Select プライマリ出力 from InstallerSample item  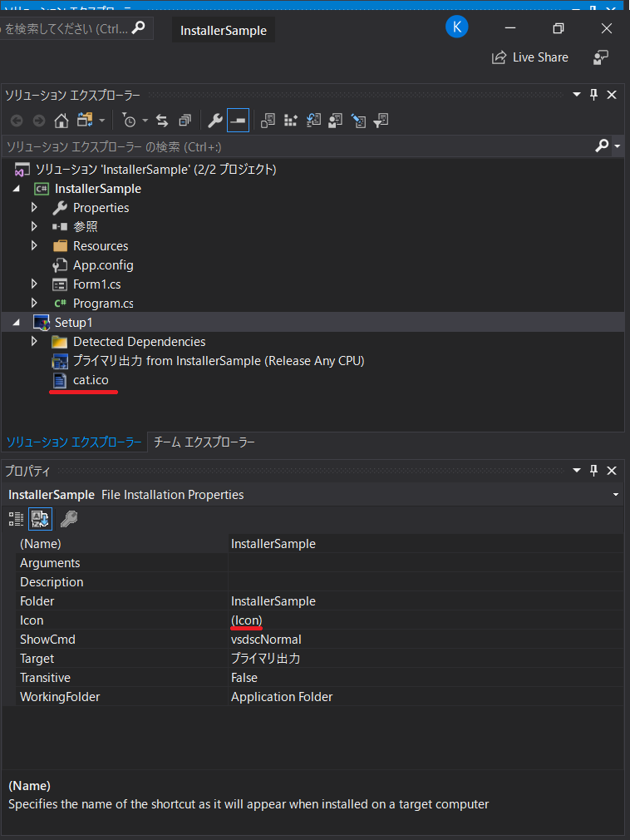click(x=219, y=361)
